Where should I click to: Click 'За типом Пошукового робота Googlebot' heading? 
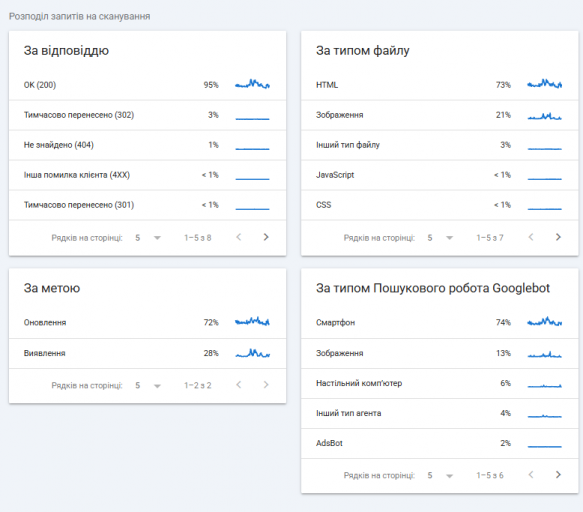point(433,288)
